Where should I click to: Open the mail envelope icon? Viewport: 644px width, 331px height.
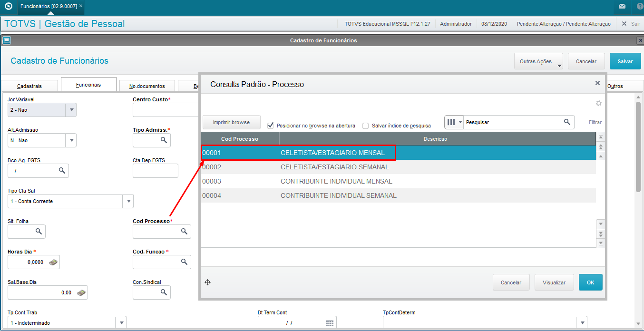(x=622, y=7)
